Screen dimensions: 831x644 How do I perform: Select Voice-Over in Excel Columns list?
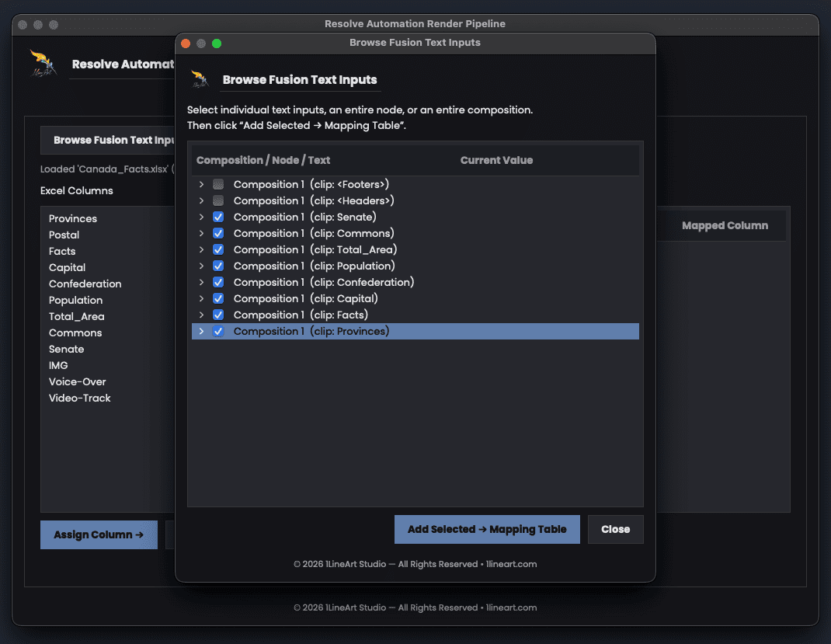[78, 381]
